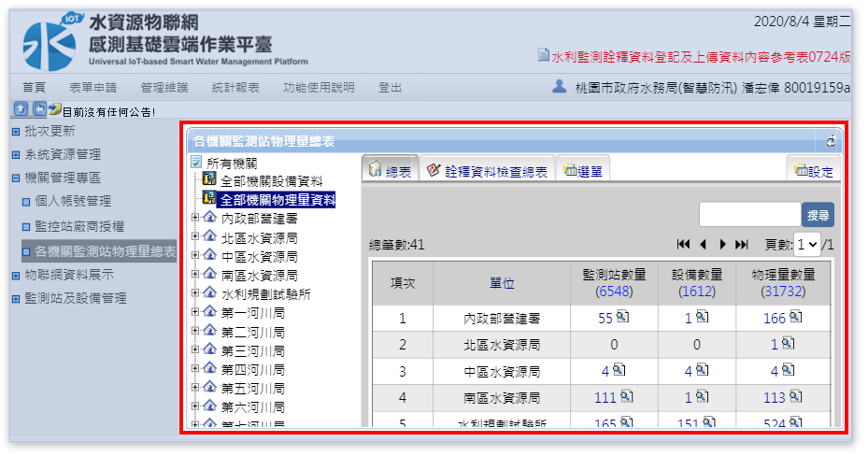
Task: Open detail icon beside physical count 166
Action: point(795,317)
